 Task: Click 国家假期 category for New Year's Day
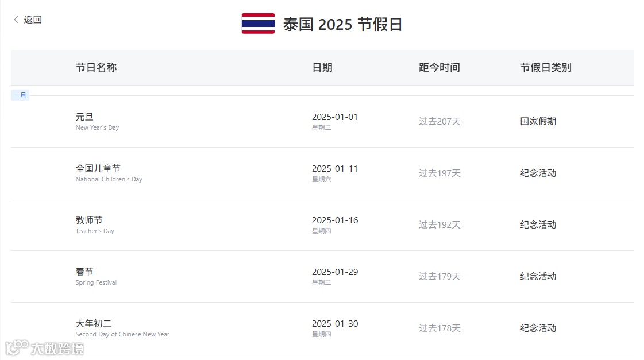(538, 121)
